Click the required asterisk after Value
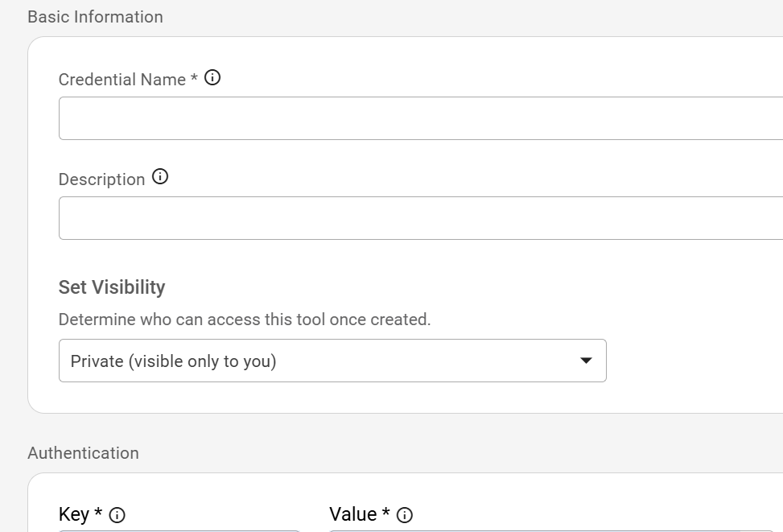This screenshot has width=783, height=532. 386,513
